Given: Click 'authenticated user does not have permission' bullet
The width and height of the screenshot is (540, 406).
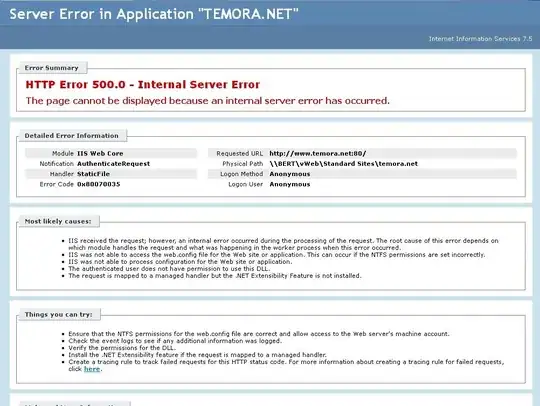Looking at the screenshot, I should [x=169, y=269].
